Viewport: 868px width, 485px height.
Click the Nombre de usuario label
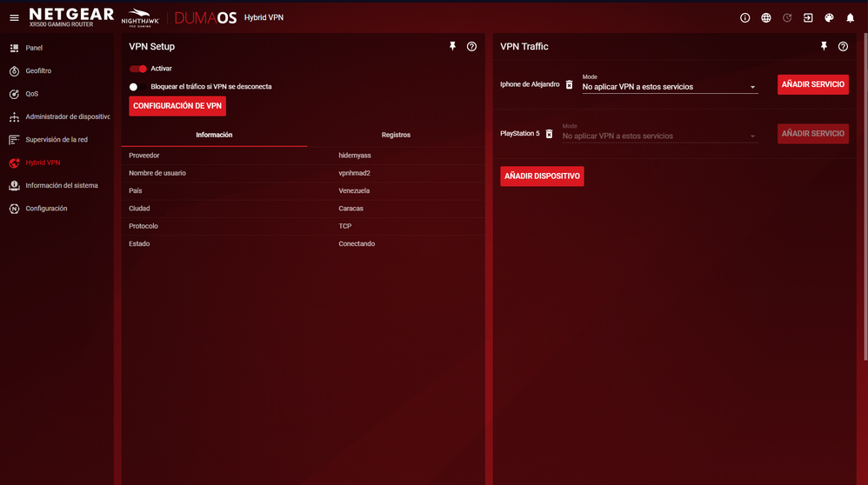(157, 173)
